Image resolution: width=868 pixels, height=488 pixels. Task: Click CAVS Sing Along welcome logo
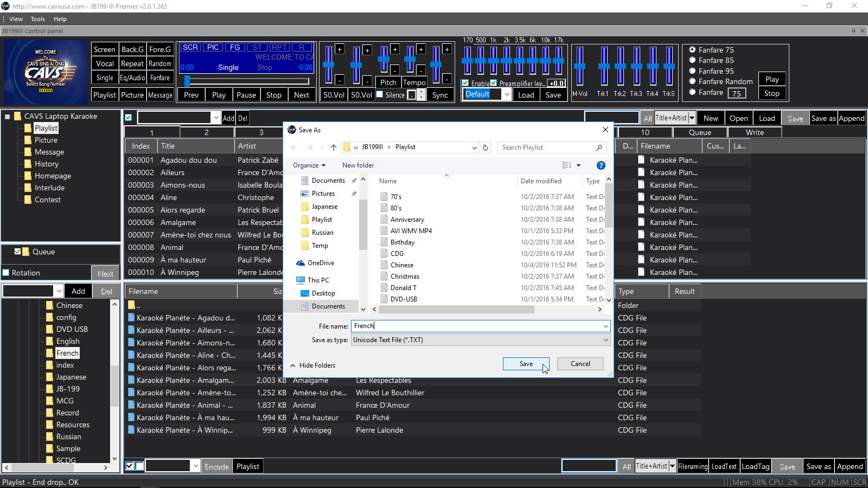(46, 72)
